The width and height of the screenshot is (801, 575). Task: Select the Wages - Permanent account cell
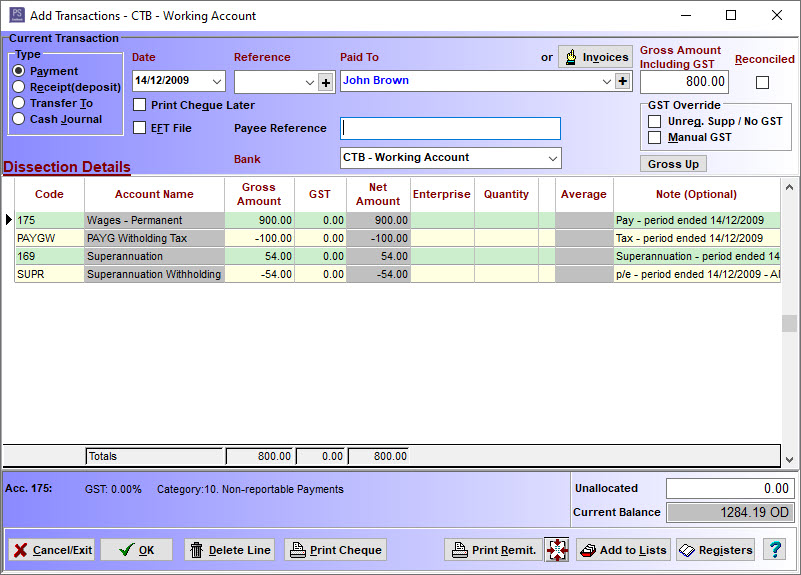click(154, 220)
